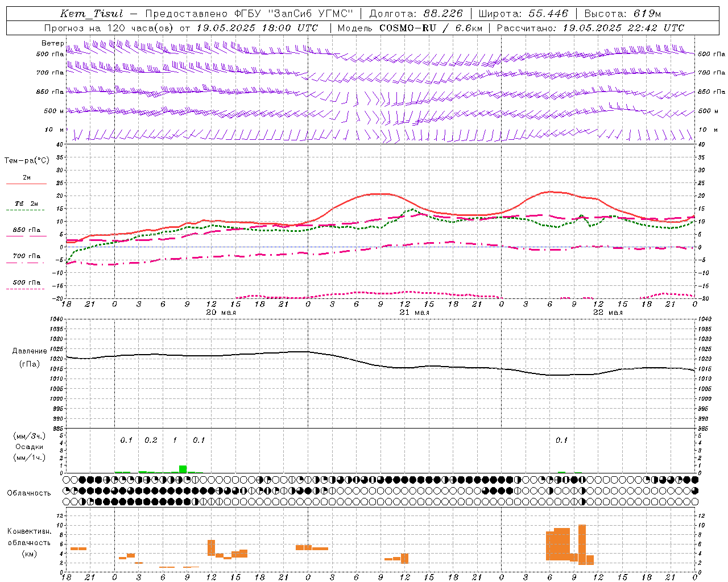This screenshot has width=728, height=582.
Task: Click the Тем-ра(°C) axis title
Action: [x=27, y=161]
